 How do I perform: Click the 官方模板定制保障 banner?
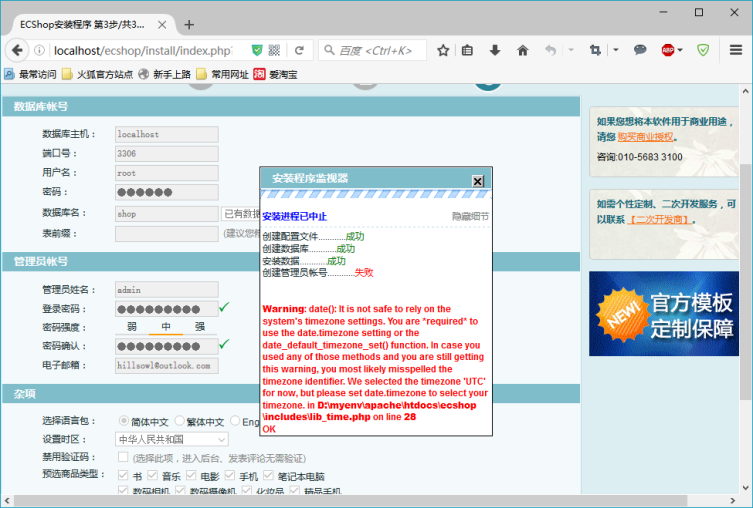pyautogui.click(x=664, y=314)
